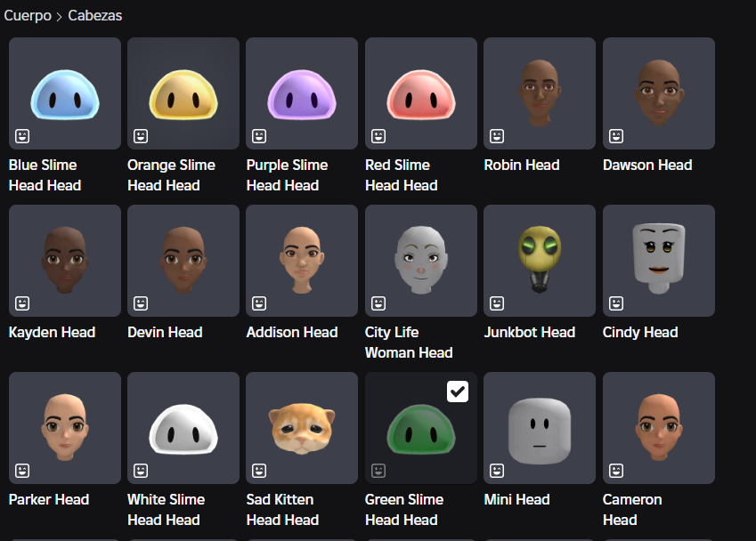Click the 'Devin Head' name text

click(x=165, y=332)
